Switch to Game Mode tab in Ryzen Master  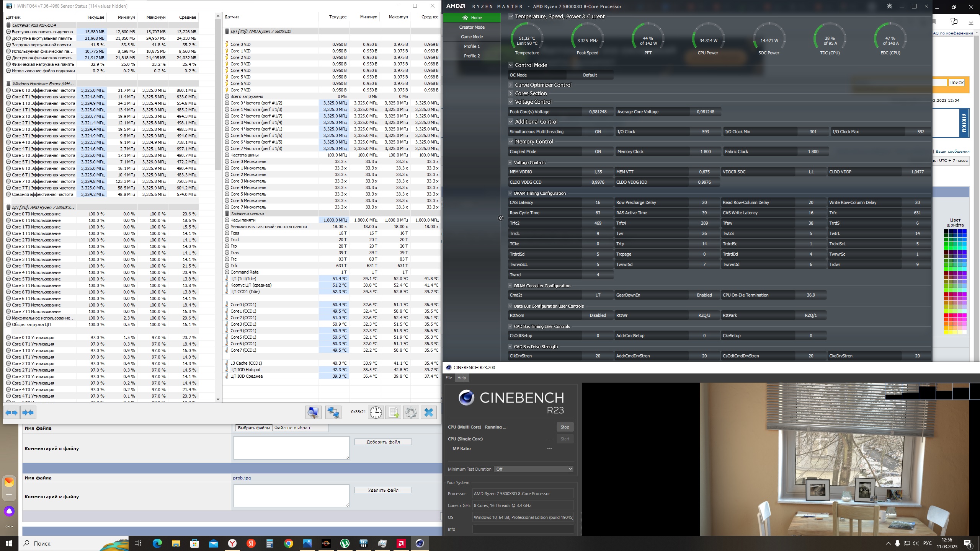[x=472, y=37]
